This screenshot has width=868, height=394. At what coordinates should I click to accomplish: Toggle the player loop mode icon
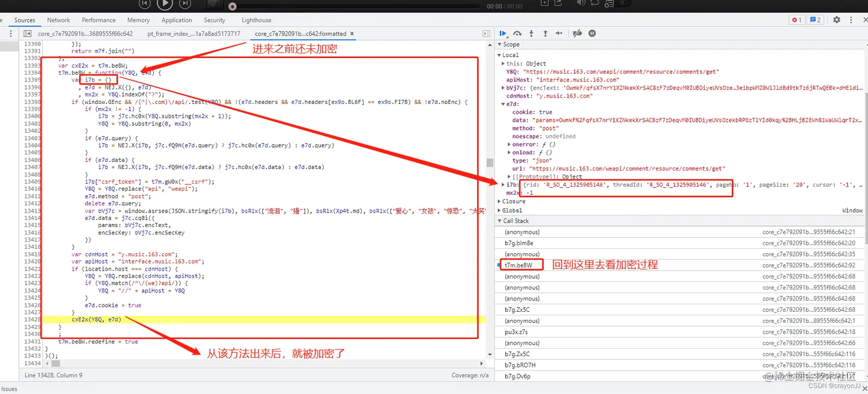tap(595, 3)
